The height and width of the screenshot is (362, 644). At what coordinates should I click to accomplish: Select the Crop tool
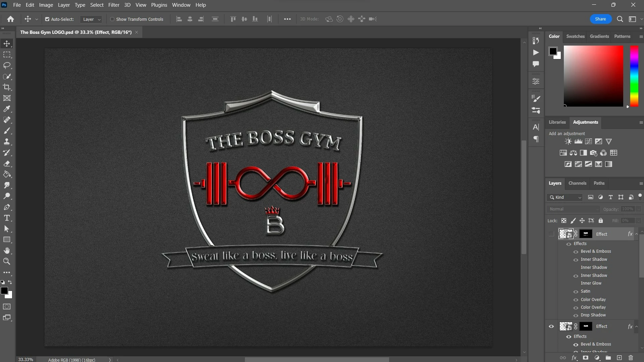point(7,87)
